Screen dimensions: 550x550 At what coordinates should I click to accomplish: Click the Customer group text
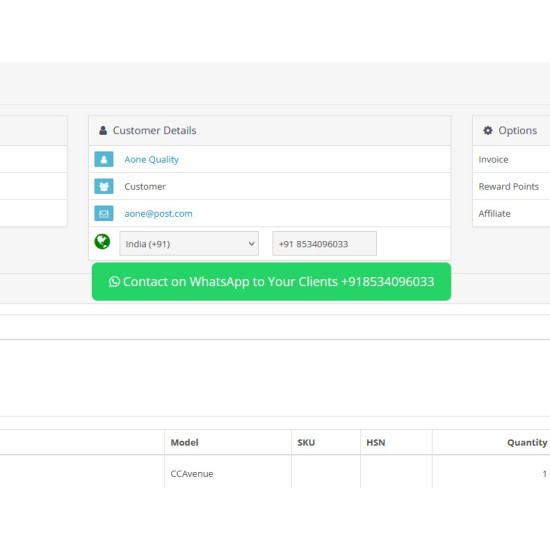[145, 187]
